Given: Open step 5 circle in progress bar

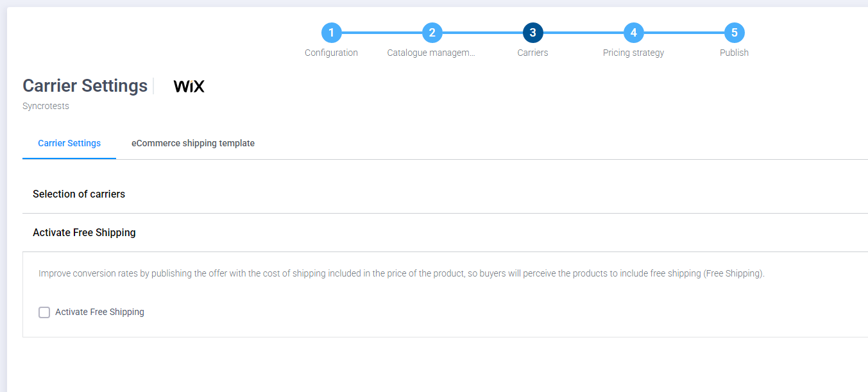Looking at the screenshot, I should tap(734, 33).
